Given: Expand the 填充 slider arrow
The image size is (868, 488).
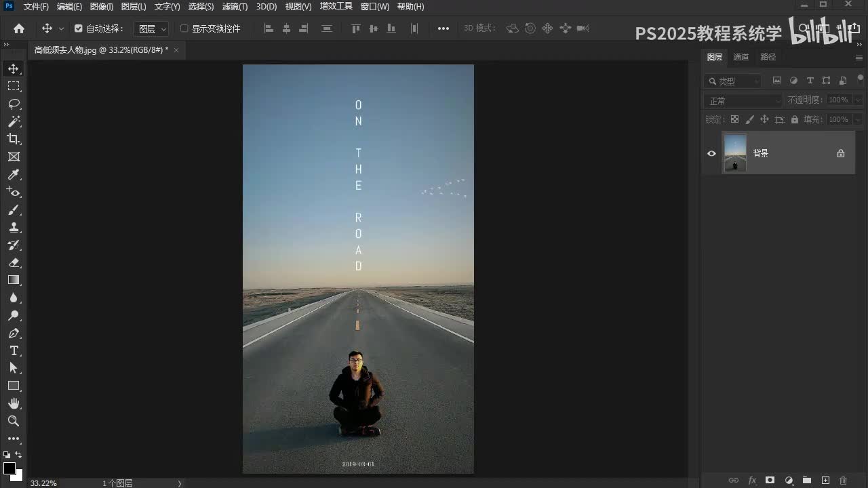Looking at the screenshot, I should (x=858, y=119).
